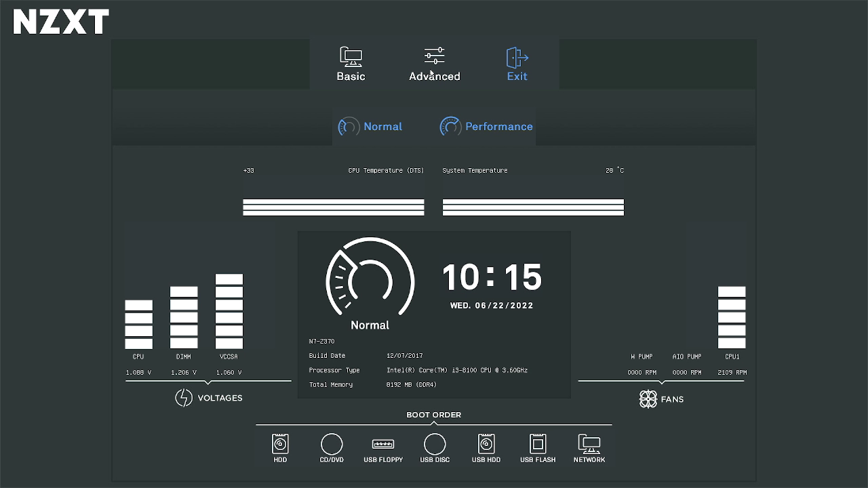This screenshot has width=868, height=488.
Task: Pick USB HDD boot device
Action: (486, 445)
